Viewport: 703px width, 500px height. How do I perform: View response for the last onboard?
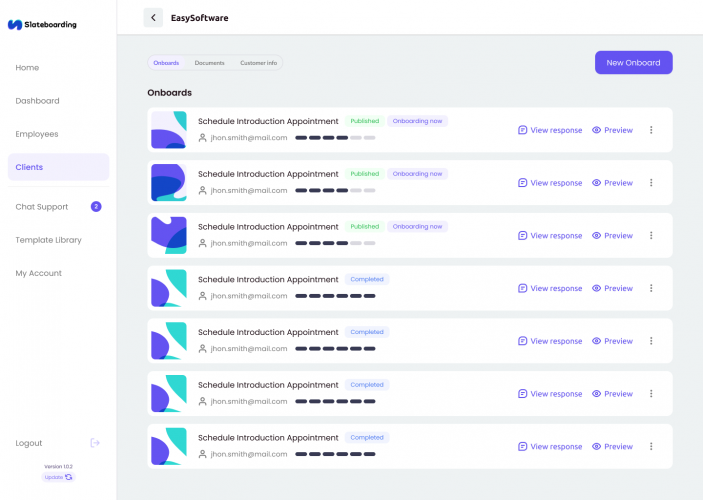tap(550, 447)
